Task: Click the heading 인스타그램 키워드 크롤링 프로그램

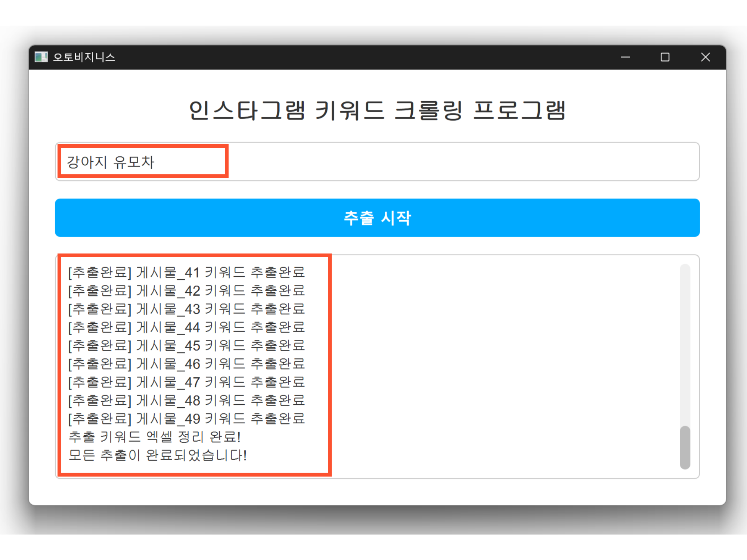Action: [x=377, y=111]
